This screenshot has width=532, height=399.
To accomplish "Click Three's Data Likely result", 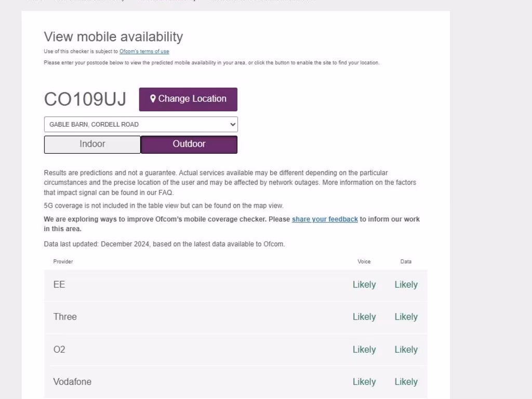I will (x=406, y=317).
